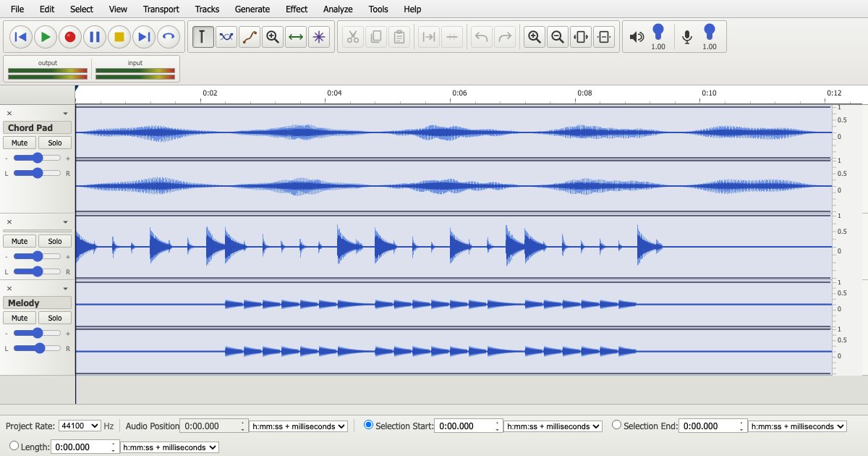
Task: Select the Multi-tool asterisk icon
Action: (x=319, y=37)
